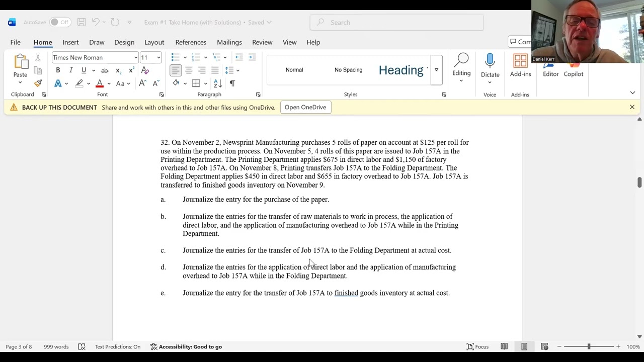This screenshot has height=362, width=644.
Task: Click the Accessibility: Good to go status
Action: coord(186,346)
